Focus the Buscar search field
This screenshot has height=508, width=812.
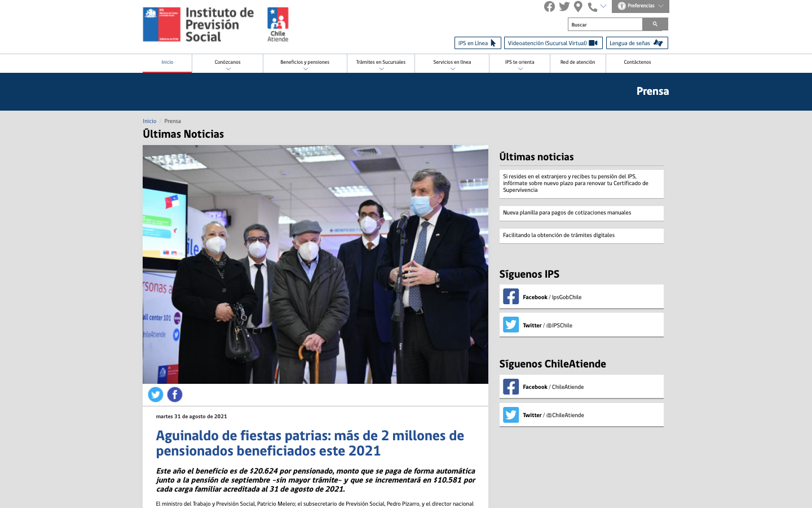(605, 24)
